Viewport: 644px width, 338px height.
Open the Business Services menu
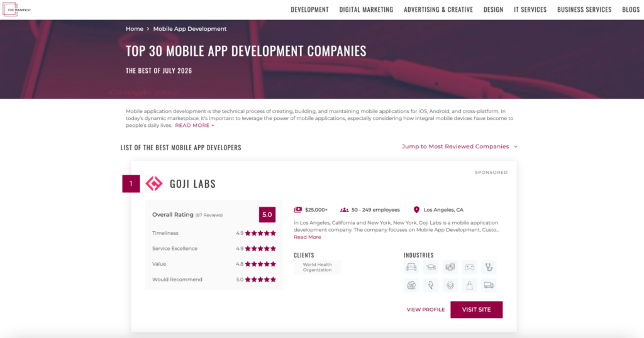(584, 9)
